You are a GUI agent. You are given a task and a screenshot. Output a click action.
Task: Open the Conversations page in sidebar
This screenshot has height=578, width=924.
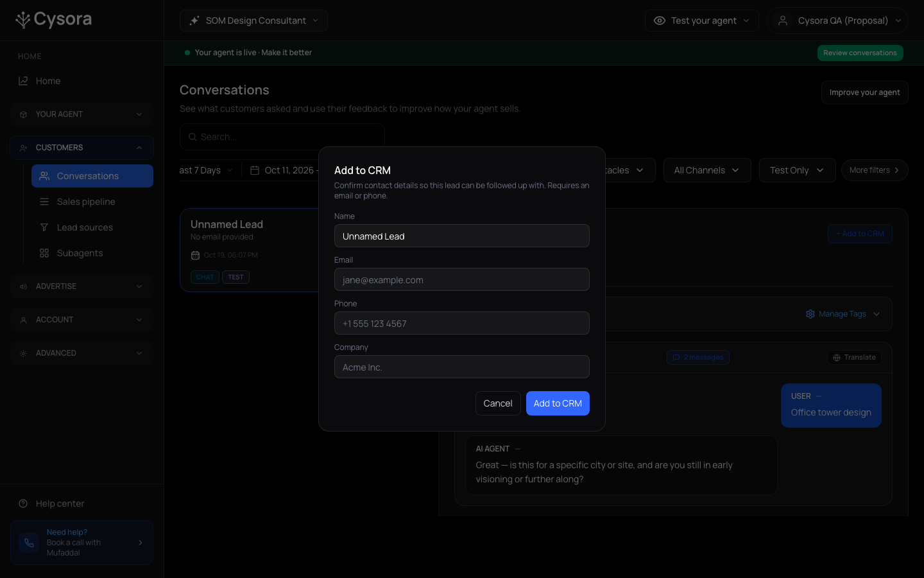click(x=92, y=176)
